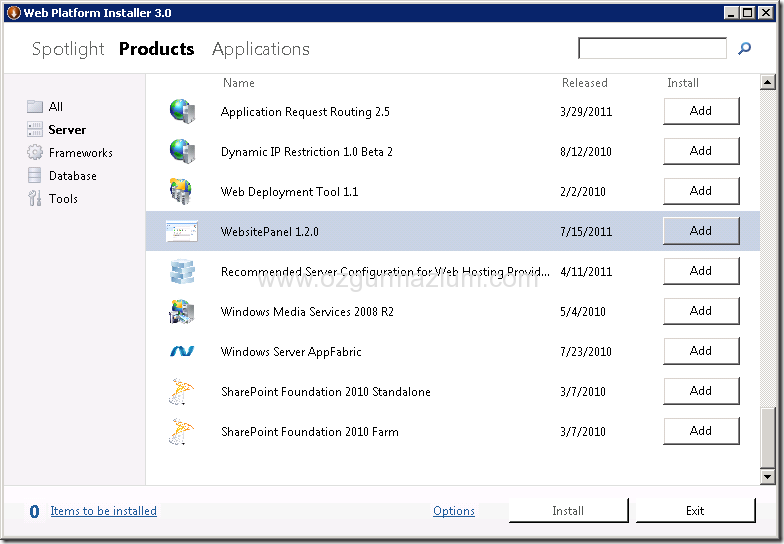Viewport: 784px width, 544px height.
Task: Add Dynamic IP Restriction 1.0 Beta 2
Action: pyautogui.click(x=701, y=151)
